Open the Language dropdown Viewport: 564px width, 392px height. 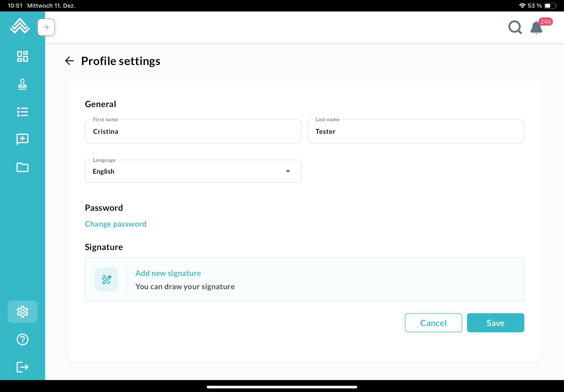(193, 171)
